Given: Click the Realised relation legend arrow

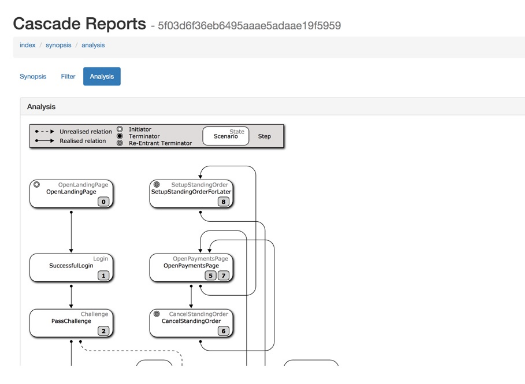Looking at the screenshot, I should [45, 141].
